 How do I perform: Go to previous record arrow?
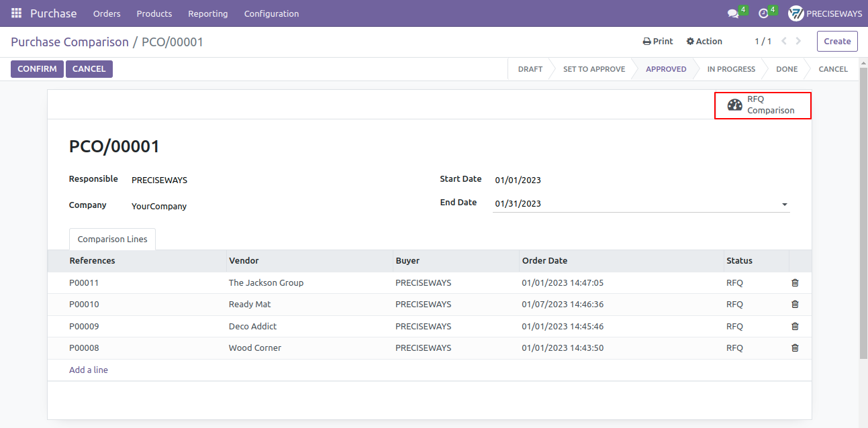pyautogui.click(x=783, y=41)
